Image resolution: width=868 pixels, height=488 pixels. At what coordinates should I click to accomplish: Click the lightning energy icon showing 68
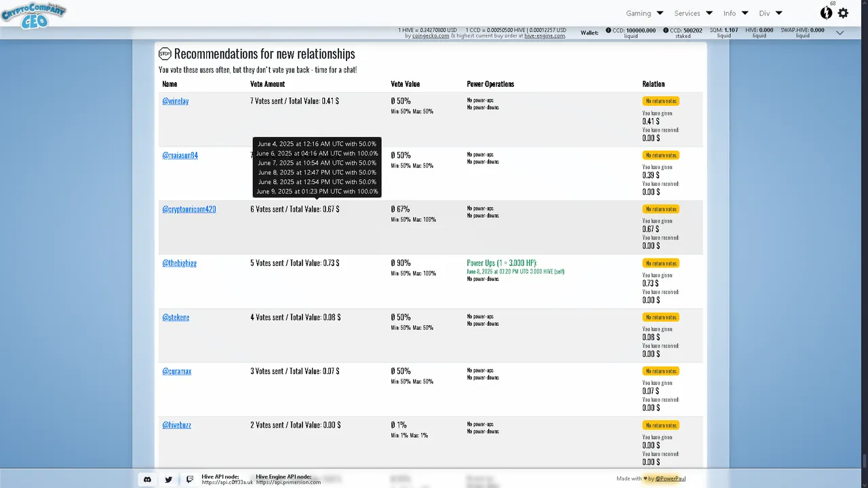tap(826, 12)
